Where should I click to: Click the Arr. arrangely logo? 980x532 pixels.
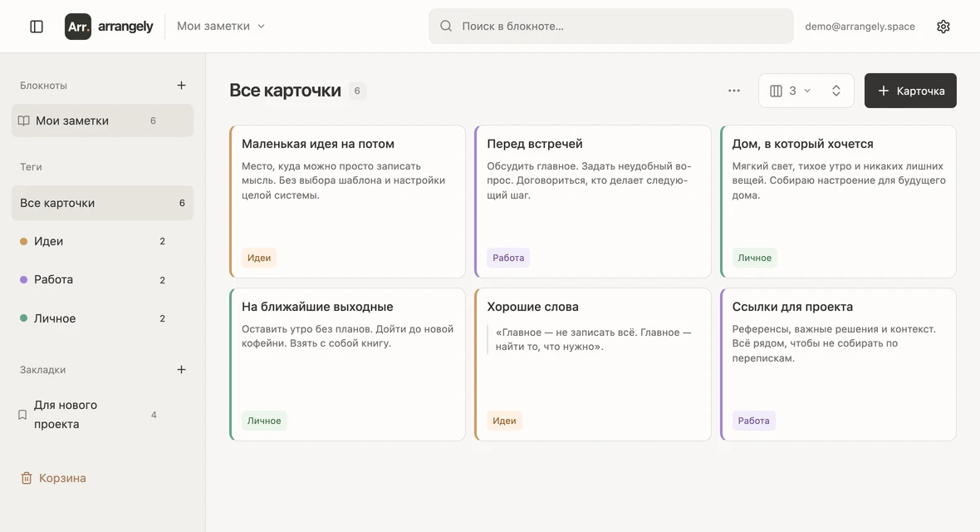(109, 27)
